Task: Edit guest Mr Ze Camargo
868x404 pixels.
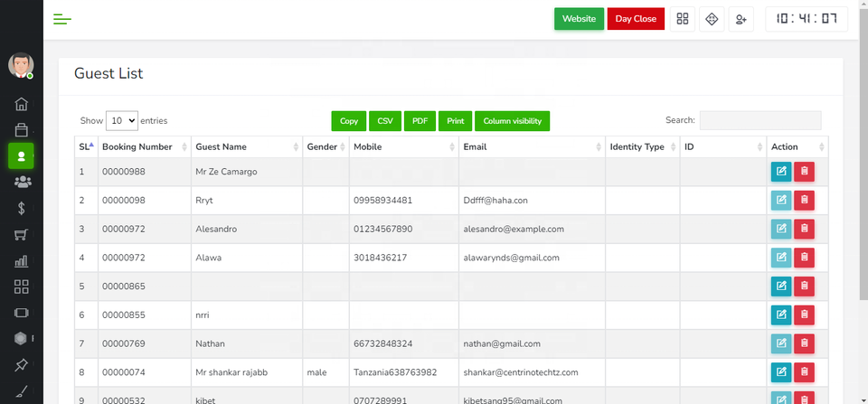Action: click(x=780, y=172)
